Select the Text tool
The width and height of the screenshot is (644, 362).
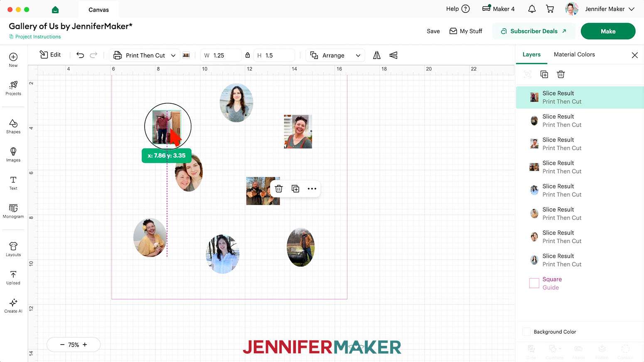(x=13, y=183)
